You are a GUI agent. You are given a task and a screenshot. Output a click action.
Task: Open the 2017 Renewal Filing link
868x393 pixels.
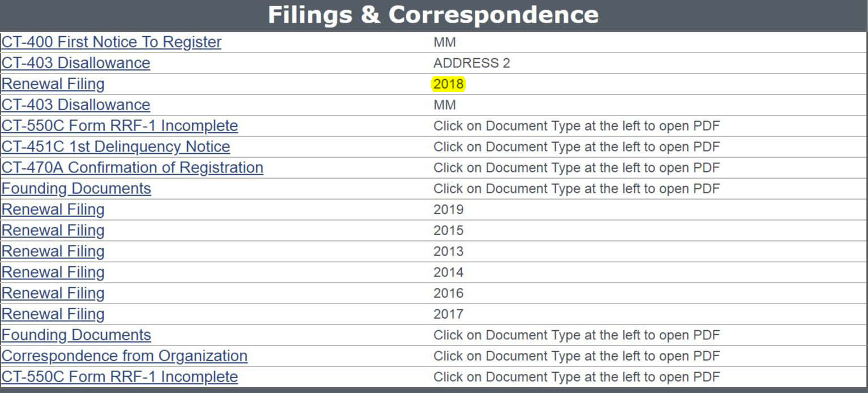[x=53, y=314]
